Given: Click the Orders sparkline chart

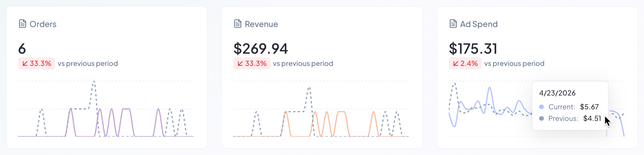Looking at the screenshot, I should tap(106, 109).
